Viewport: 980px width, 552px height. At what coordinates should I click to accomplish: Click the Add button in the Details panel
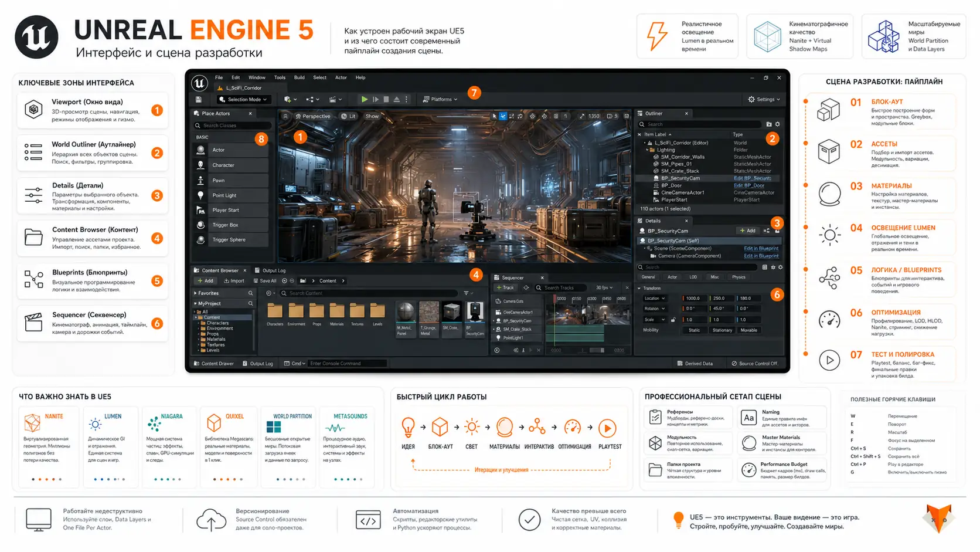click(x=747, y=231)
